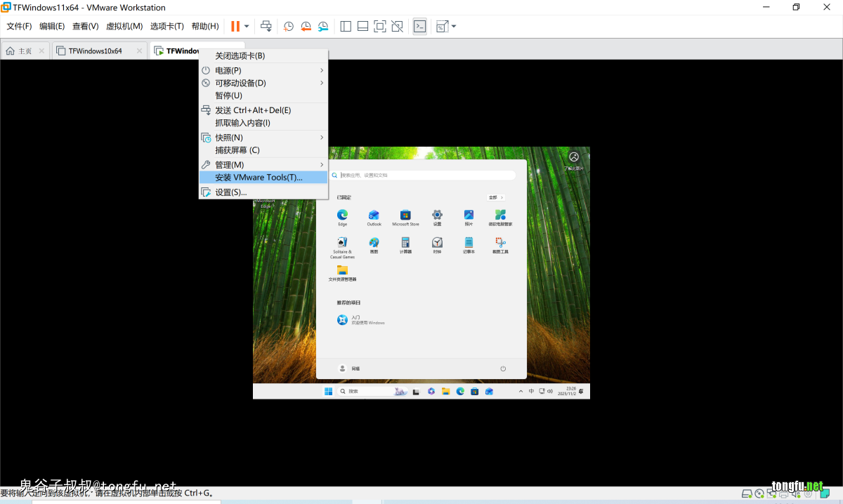
Task: Close the 主页 home tab
Action: click(x=41, y=51)
